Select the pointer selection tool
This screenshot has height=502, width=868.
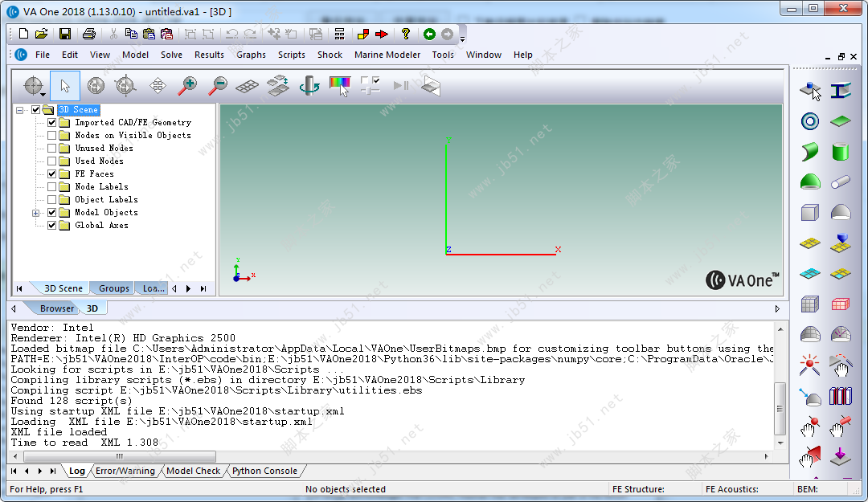(x=65, y=86)
